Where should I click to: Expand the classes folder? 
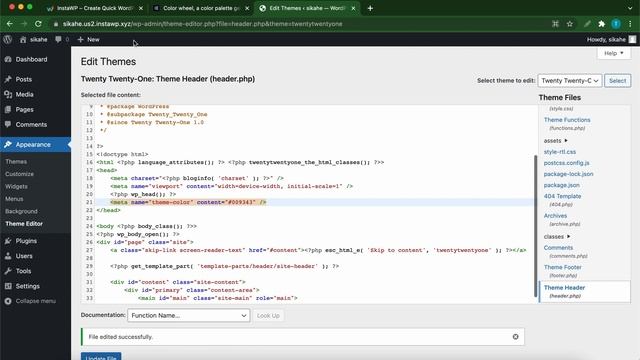point(557,237)
